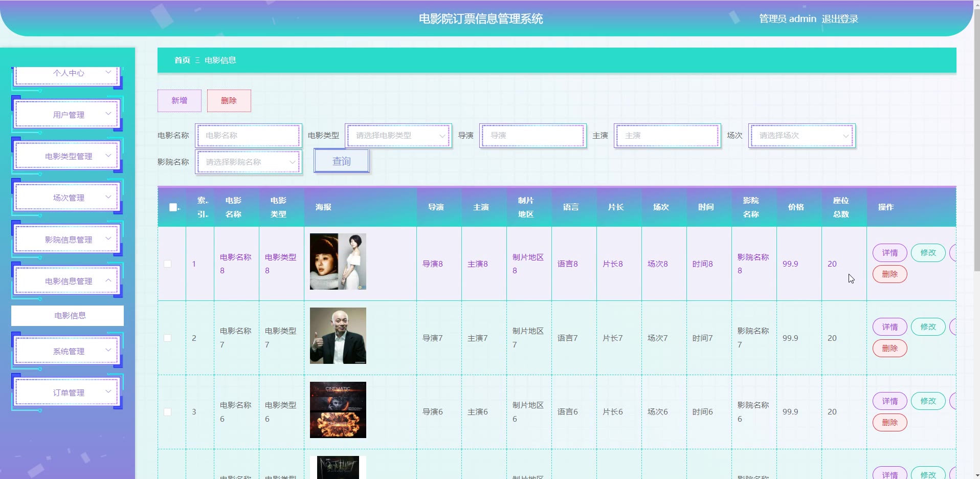980x479 pixels.
Task: Open 详情 for 电影名称8 row
Action: click(x=890, y=253)
